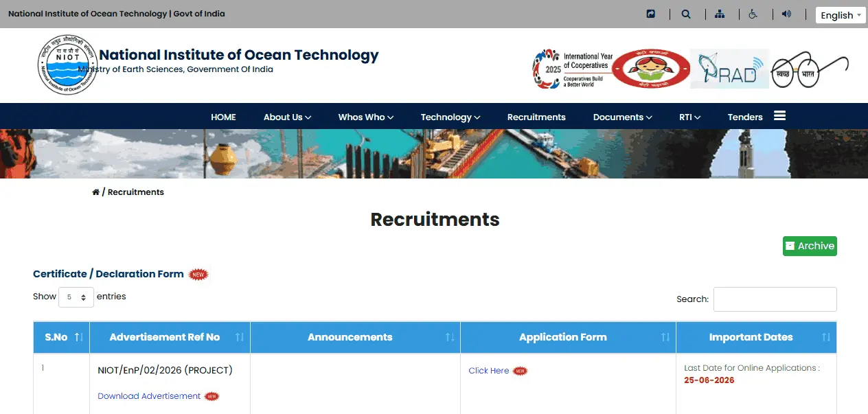
Task: Click the red oval girl child logo
Action: point(651,69)
